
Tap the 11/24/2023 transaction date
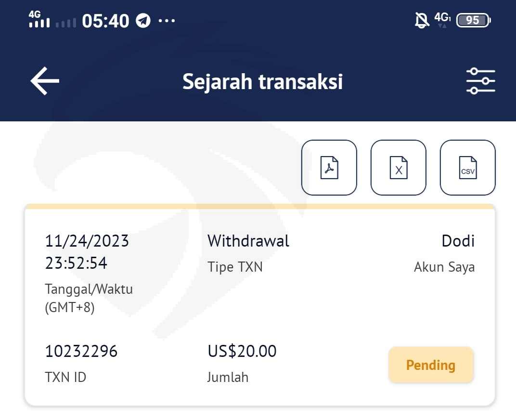87,241
